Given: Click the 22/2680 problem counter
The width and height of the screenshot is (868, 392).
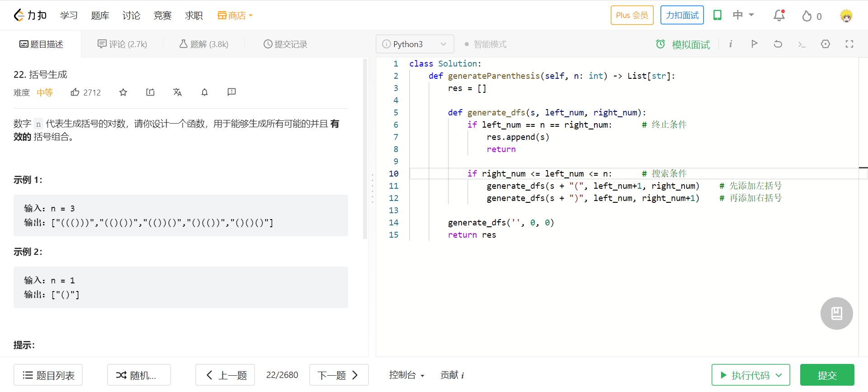Looking at the screenshot, I should pyautogui.click(x=282, y=375).
